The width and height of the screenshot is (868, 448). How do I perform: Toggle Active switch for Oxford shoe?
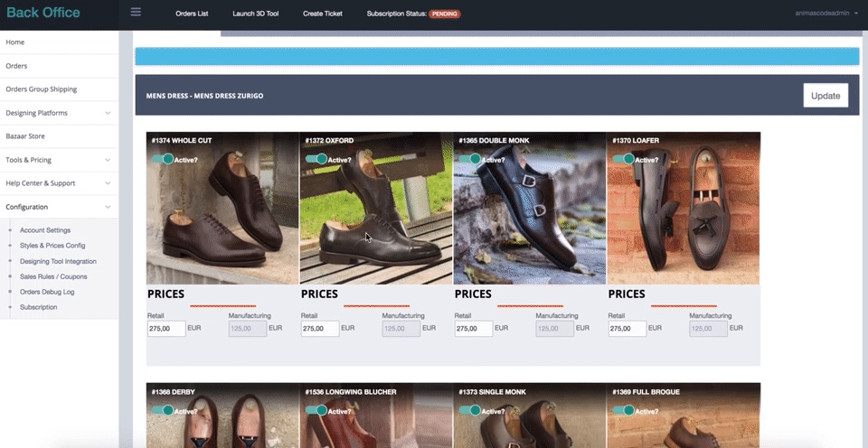click(316, 159)
